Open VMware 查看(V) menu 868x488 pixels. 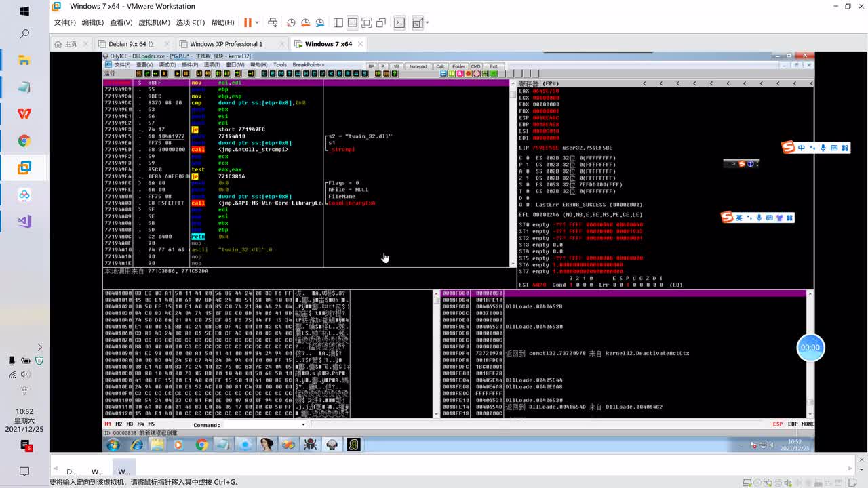(121, 22)
